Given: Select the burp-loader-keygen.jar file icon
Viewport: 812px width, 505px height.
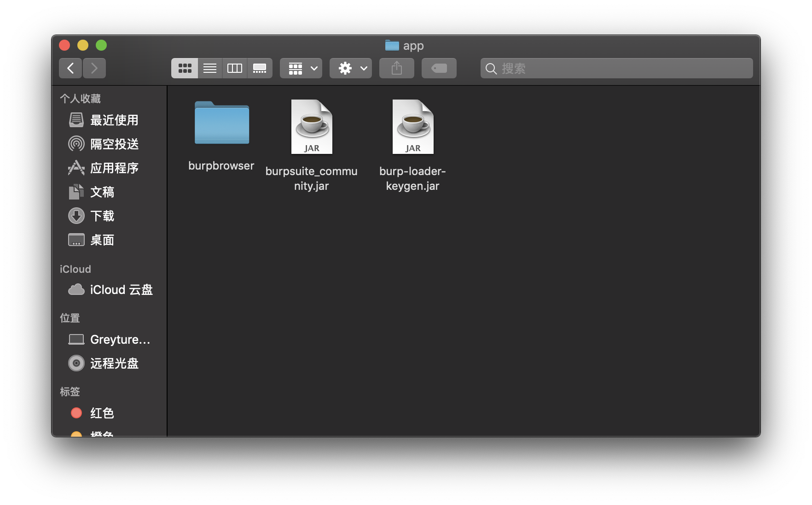Looking at the screenshot, I should 413,127.
